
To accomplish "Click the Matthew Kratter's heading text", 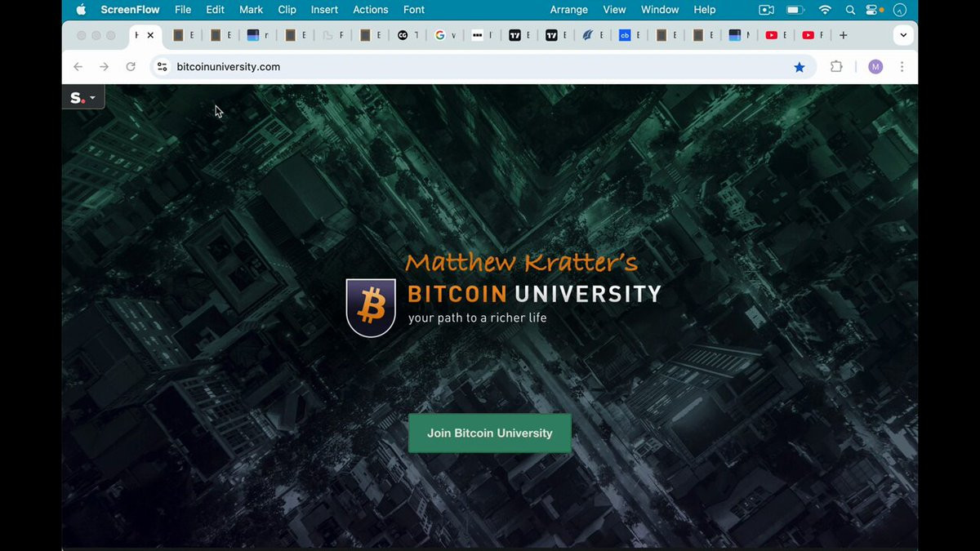I will tap(521, 262).
